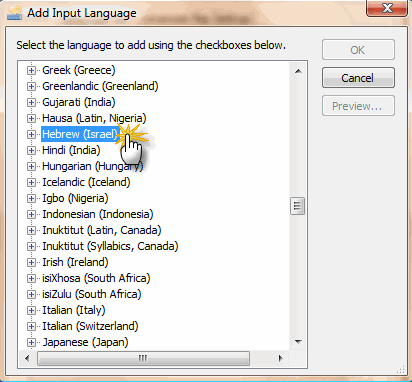Select isiXhosa (South Africa) entry
This screenshot has height=382, width=412.
click(x=96, y=278)
